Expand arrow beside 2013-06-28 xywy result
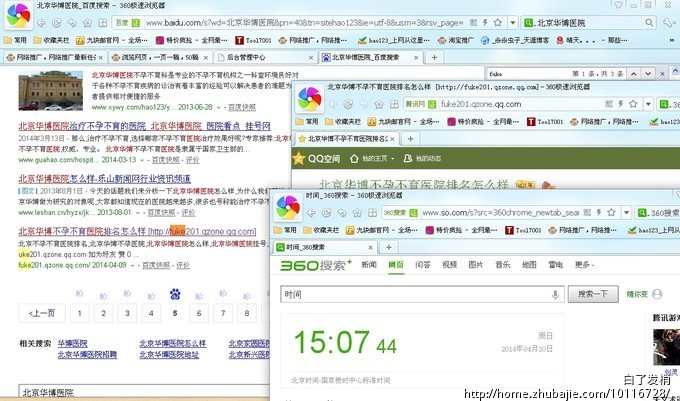 219,107
